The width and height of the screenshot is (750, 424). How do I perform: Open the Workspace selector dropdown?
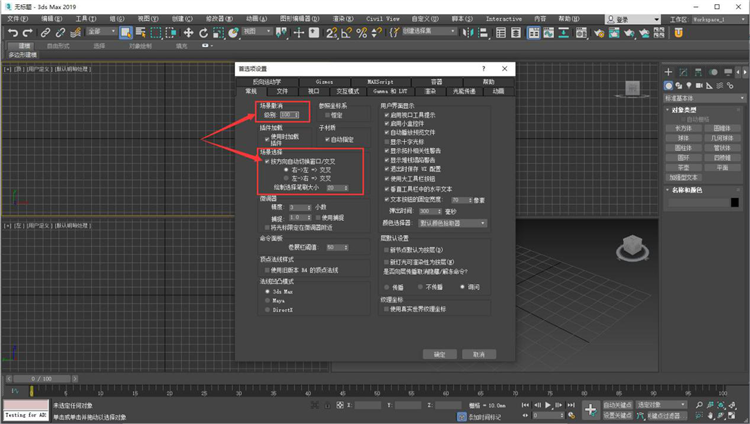click(x=718, y=19)
